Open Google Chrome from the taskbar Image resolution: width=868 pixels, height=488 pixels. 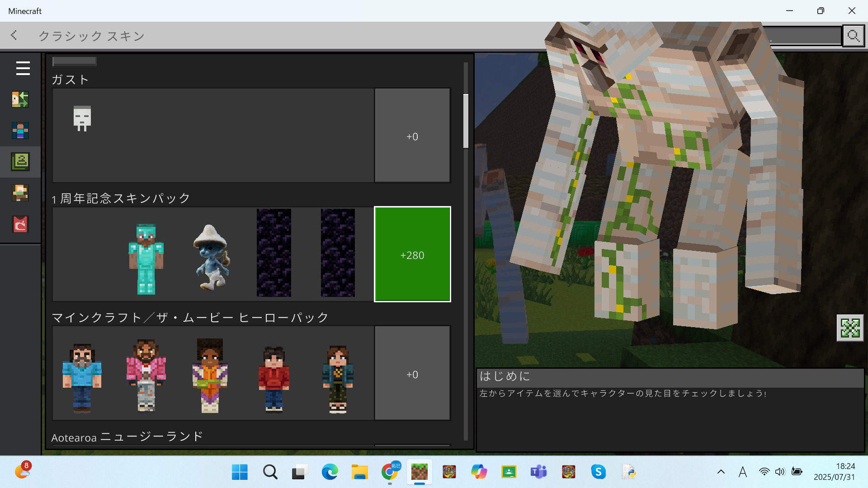point(390,472)
